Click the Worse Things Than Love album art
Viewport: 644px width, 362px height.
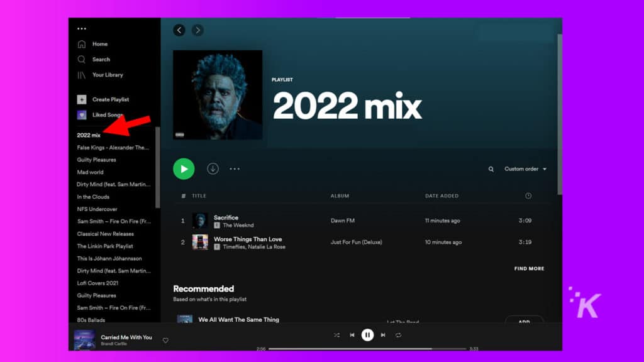(200, 242)
